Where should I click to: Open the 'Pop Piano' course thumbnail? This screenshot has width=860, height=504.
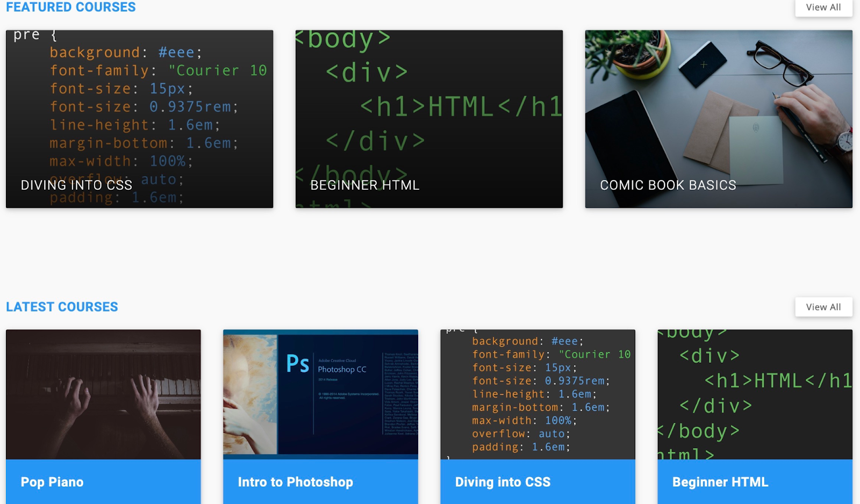tap(104, 395)
